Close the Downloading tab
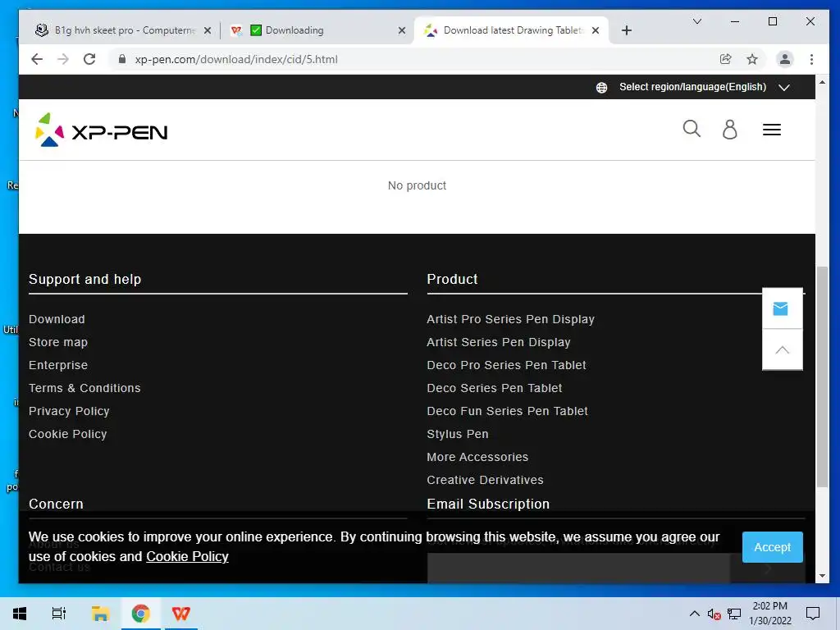Image resolution: width=840 pixels, height=630 pixels. (402, 30)
